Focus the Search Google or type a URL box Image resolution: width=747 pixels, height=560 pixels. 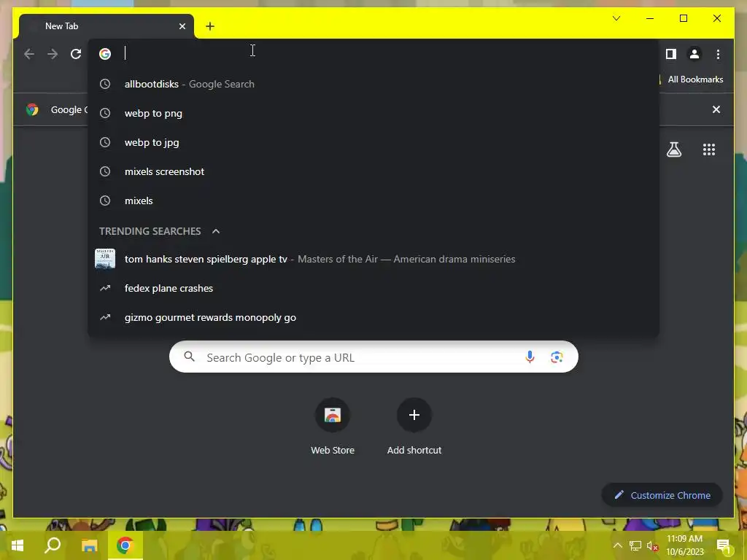[373, 357]
